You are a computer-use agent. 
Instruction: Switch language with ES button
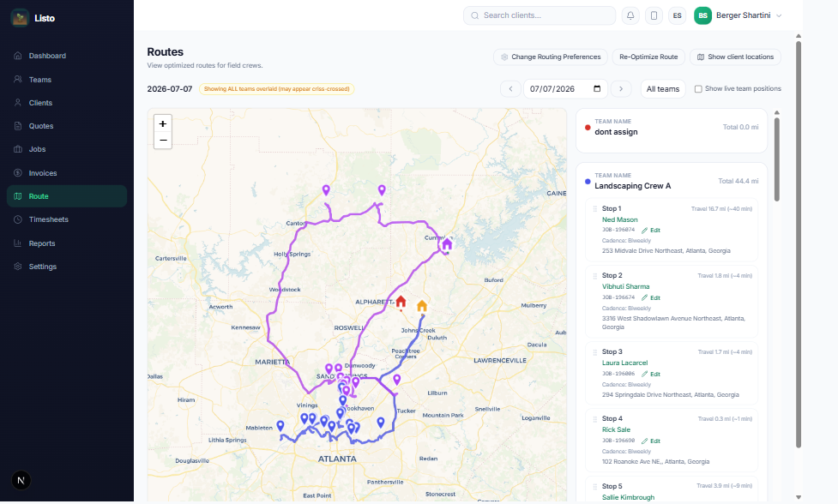(x=677, y=15)
